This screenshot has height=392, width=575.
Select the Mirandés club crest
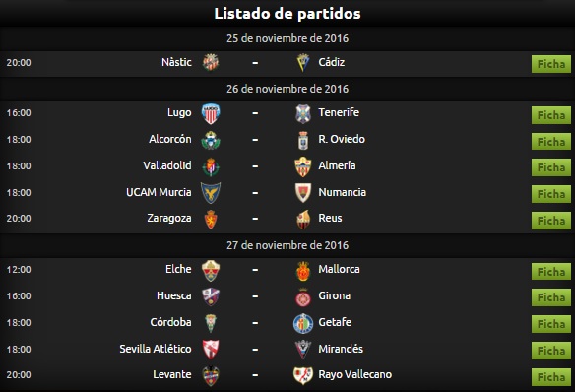tap(303, 349)
